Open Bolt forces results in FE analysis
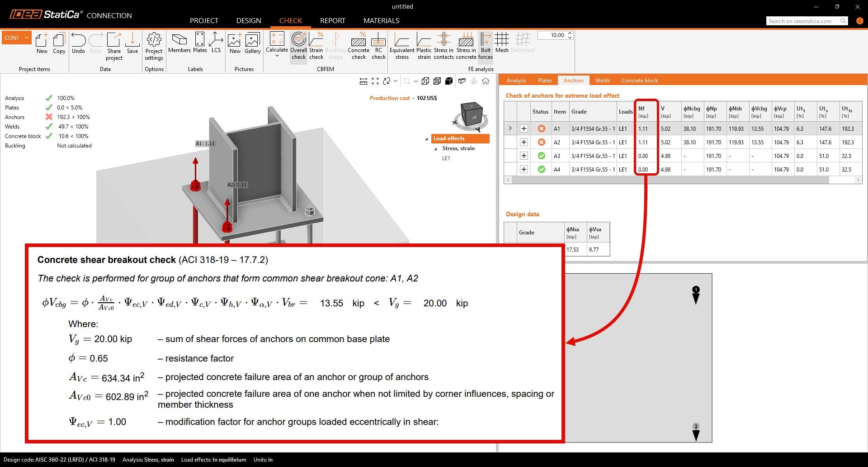Screen dimensions: 868x467 [x=486, y=45]
